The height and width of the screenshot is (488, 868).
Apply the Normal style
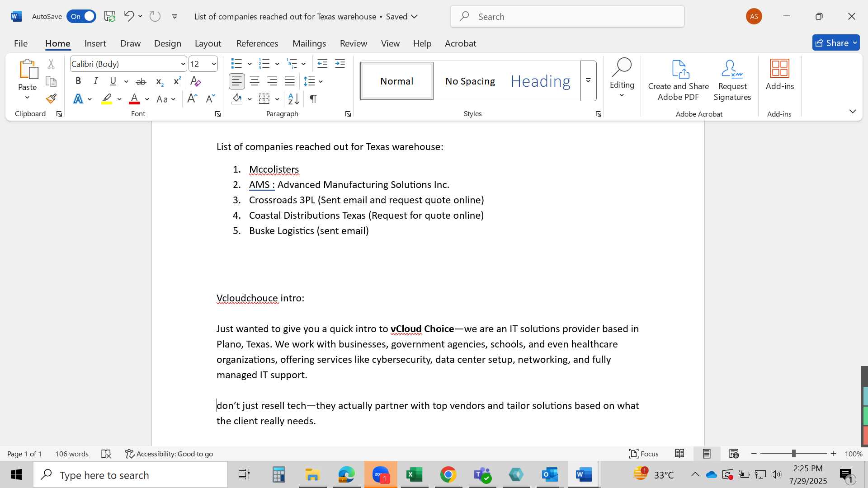397,81
